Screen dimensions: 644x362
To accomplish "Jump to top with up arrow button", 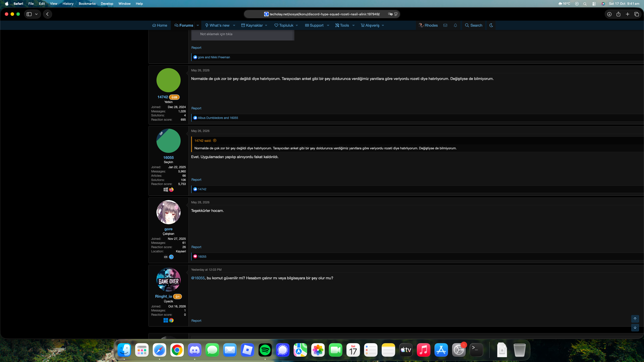I will point(635,319).
